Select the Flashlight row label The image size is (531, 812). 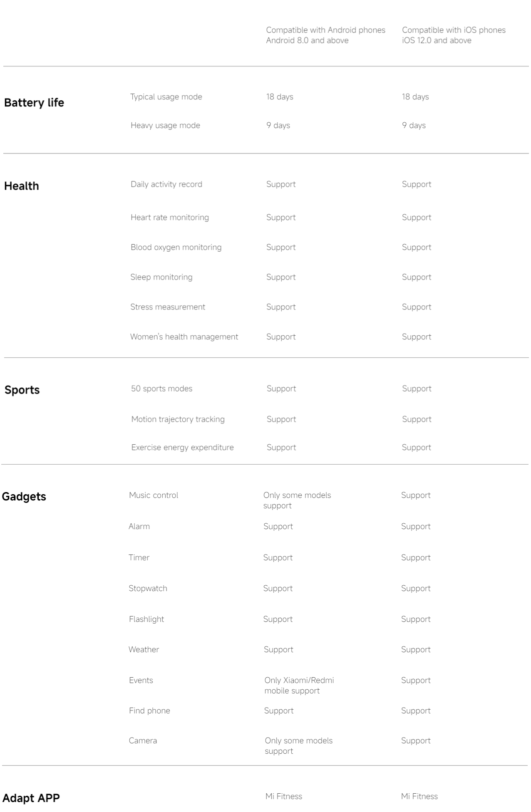(146, 619)
